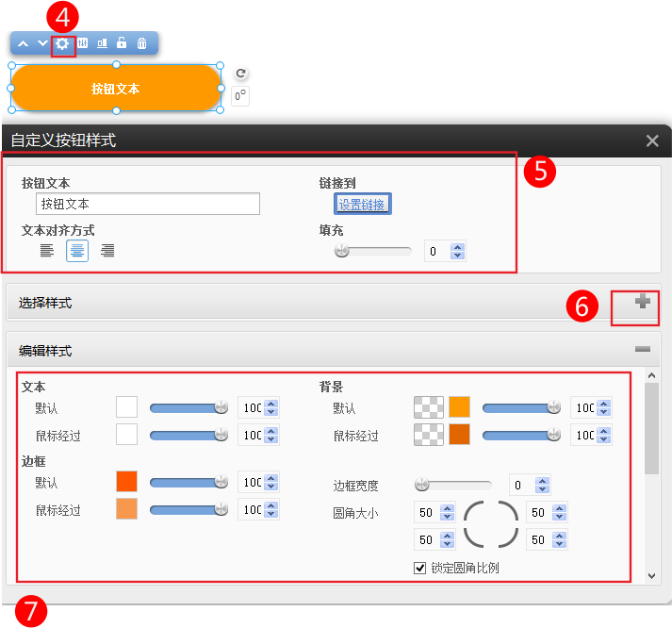Open the 边框 鼠标经过 light orange swatch
The image size is (672, 628).
127,509
